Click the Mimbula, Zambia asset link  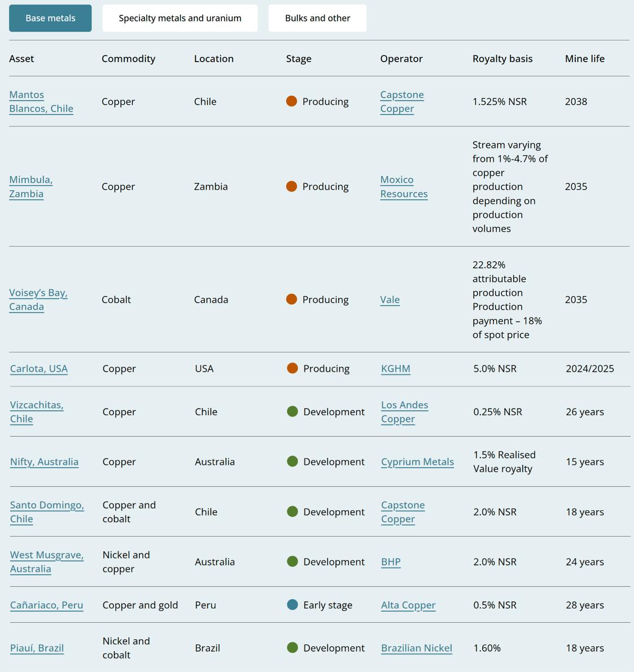pyautogui.click(x=30, y=187)
